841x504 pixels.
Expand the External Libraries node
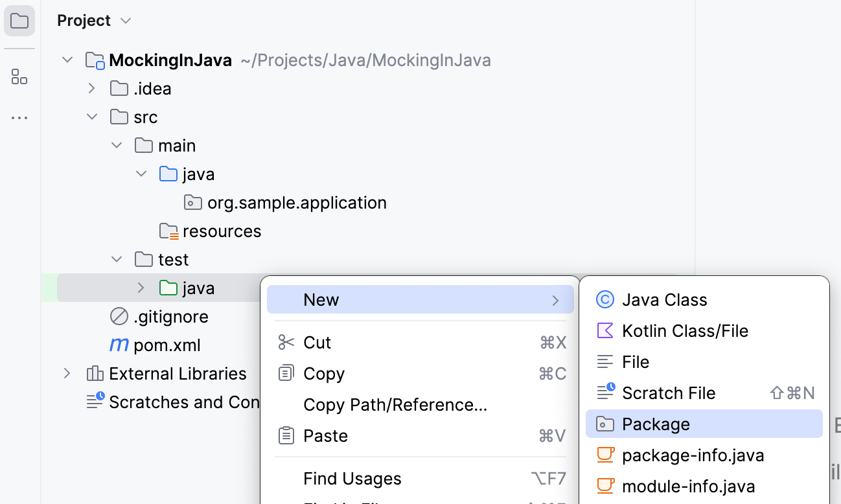(67, 373)
